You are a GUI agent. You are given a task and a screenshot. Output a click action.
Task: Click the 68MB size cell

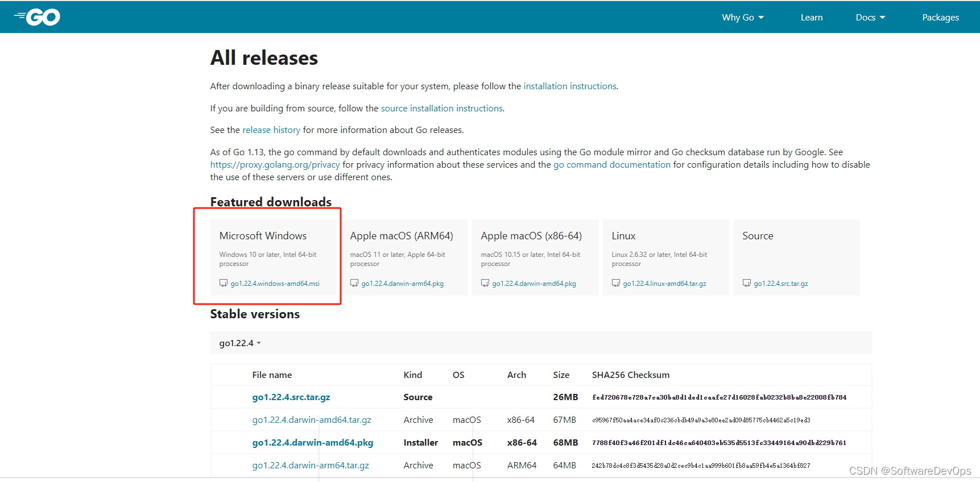[565, 443]
